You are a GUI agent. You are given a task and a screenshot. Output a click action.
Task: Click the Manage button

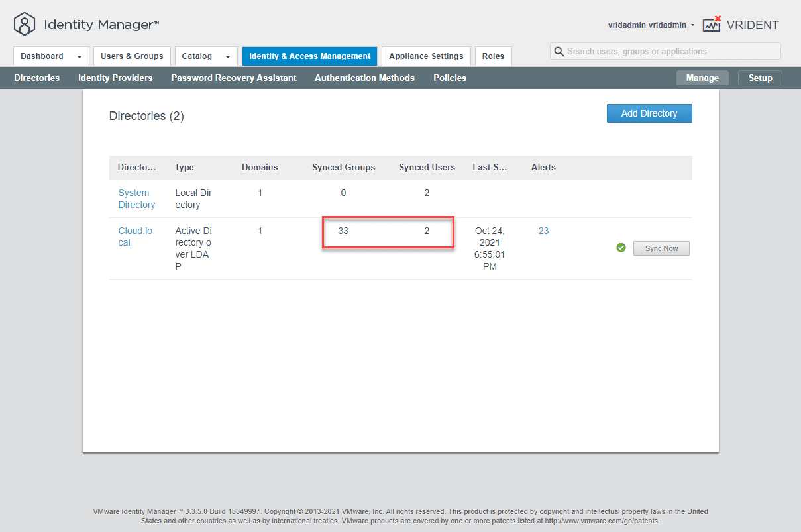(702, 78)
